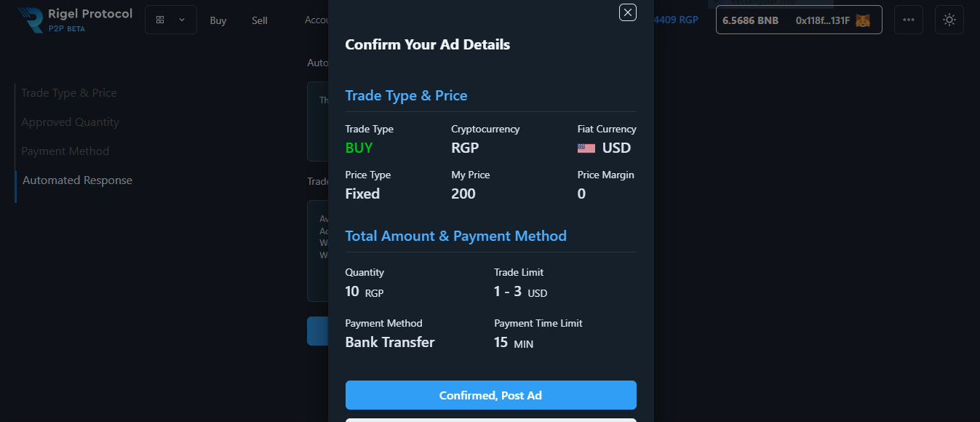Image resolution: width=980 pixels, height=422 pixels.
Task: Toggle light mode with sun icon
Action: pos(949,20)
